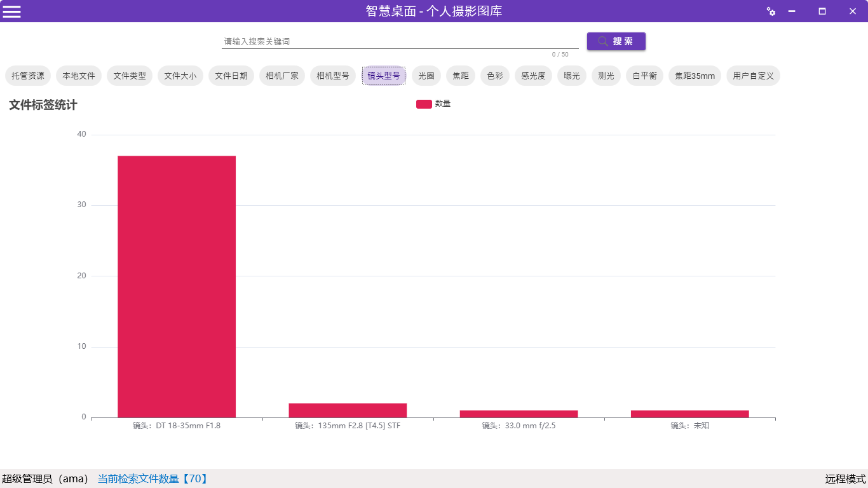
Task: Toggle the 数量 legend red swatch
Action: point(424,104)
